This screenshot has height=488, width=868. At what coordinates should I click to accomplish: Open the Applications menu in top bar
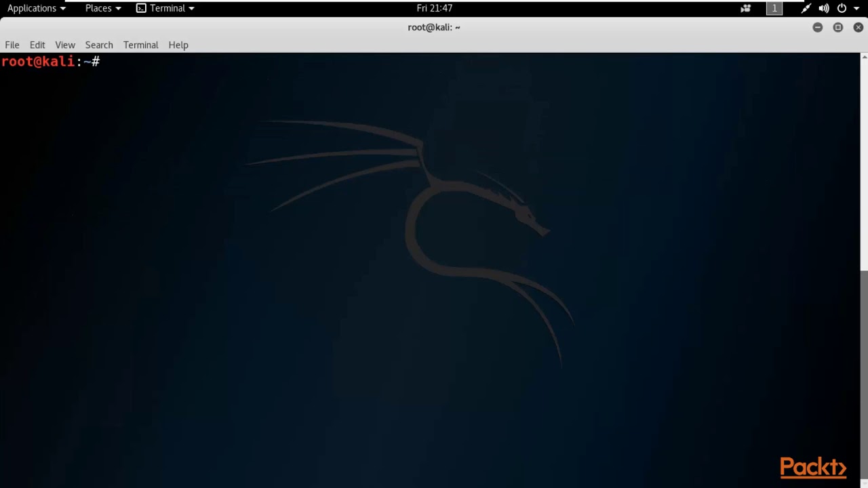(x=36, y=8)
